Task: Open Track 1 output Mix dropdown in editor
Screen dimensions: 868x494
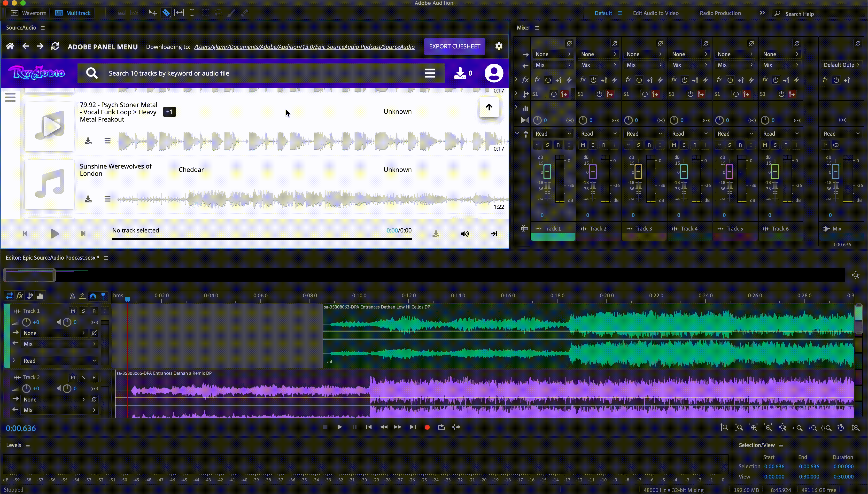Action: 59,344
